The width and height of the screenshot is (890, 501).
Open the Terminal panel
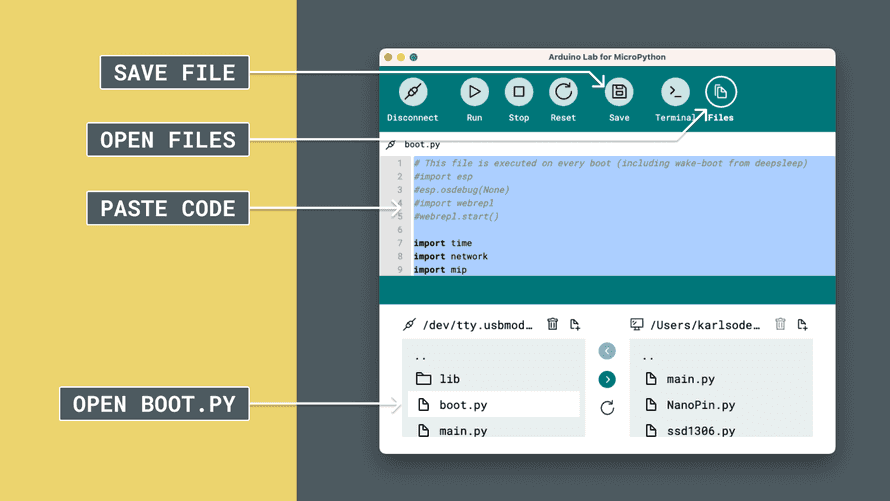point(675,93)
